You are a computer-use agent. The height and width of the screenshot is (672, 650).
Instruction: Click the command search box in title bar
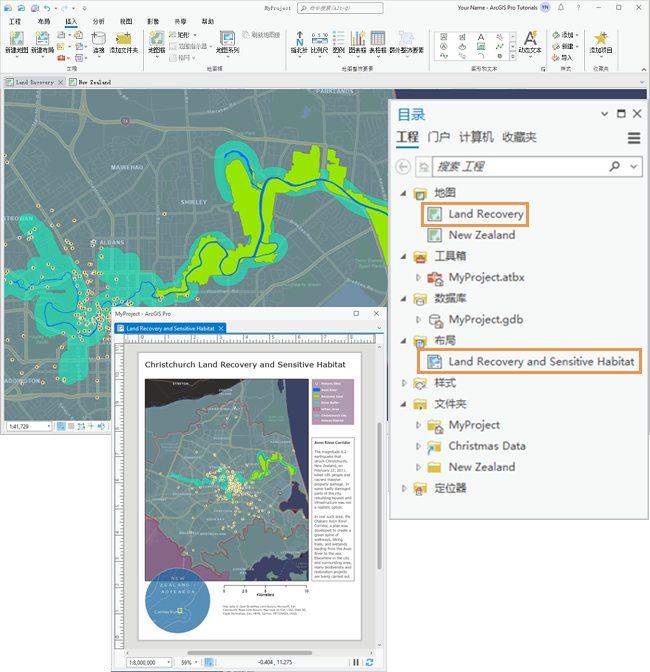point(340,8)
